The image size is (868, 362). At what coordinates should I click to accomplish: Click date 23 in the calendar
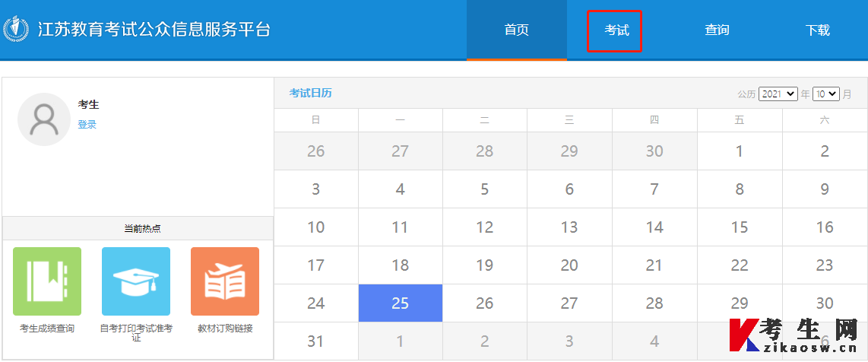point(824,265)
